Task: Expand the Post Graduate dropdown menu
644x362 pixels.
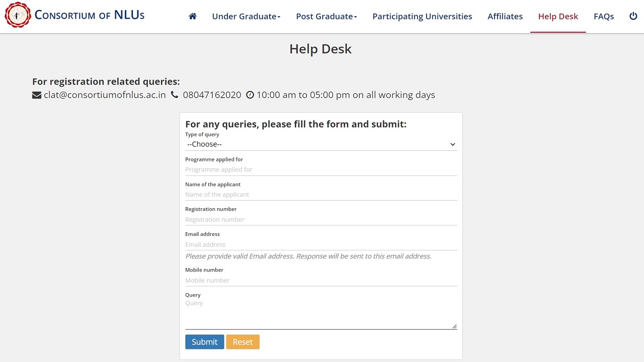Action: (326, 16)
